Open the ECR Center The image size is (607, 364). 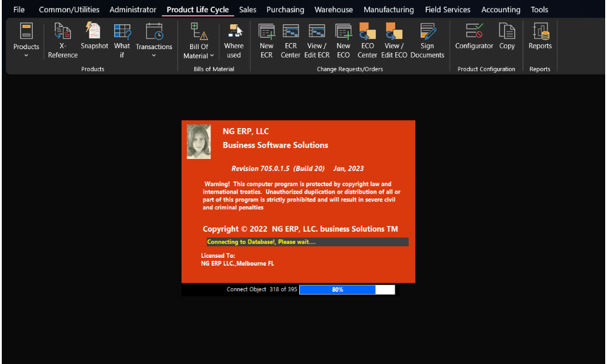(x=291, y=41)
